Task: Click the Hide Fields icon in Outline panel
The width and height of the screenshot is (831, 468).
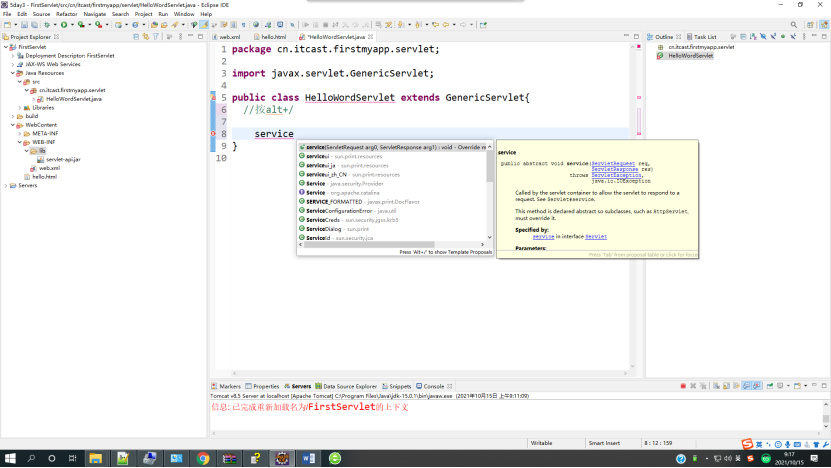Action: tap(763, 37)
